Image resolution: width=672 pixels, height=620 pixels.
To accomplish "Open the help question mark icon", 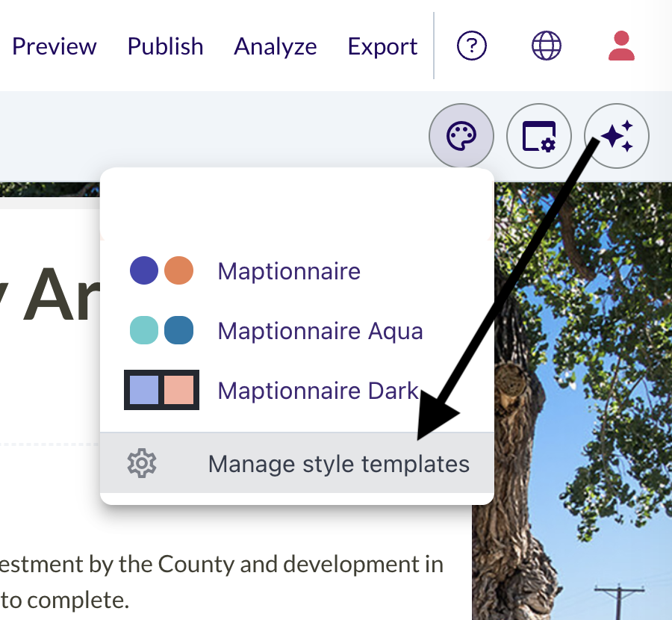I will (471, 46).
